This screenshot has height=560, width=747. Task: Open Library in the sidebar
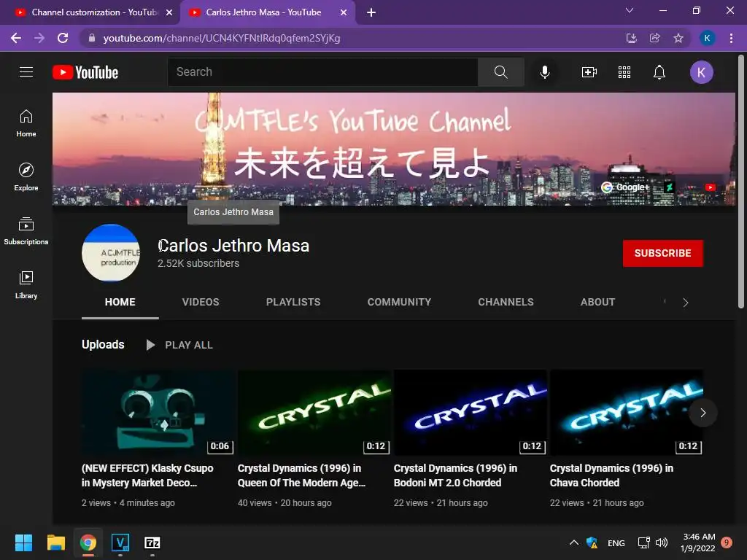click(26, 285)
